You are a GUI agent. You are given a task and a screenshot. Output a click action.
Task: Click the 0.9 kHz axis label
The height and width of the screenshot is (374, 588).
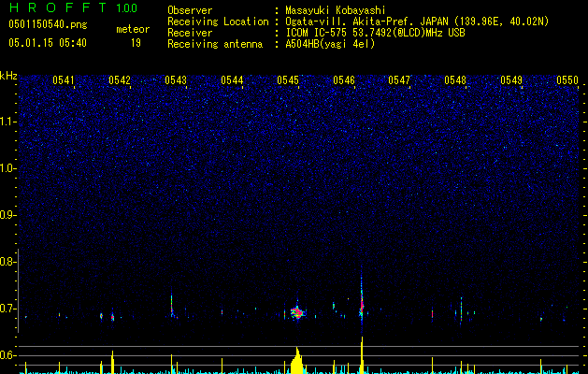point(7,215)
